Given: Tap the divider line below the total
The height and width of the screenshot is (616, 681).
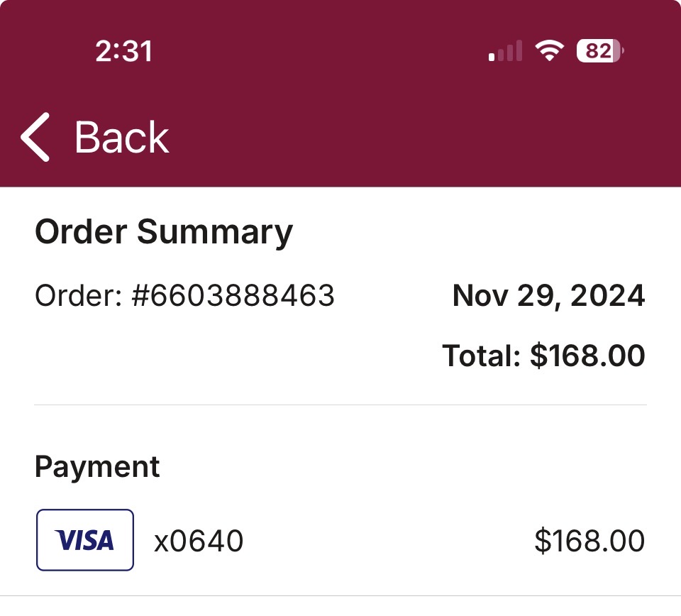Looking at the screenshot, I should [340, 405].
